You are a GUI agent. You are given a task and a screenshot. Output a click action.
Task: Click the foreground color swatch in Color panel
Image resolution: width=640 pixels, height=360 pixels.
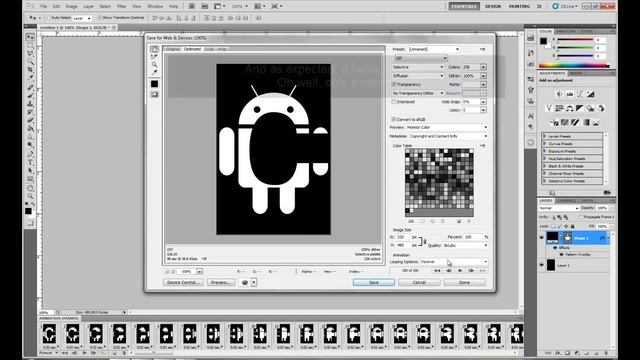click(543, 41)
